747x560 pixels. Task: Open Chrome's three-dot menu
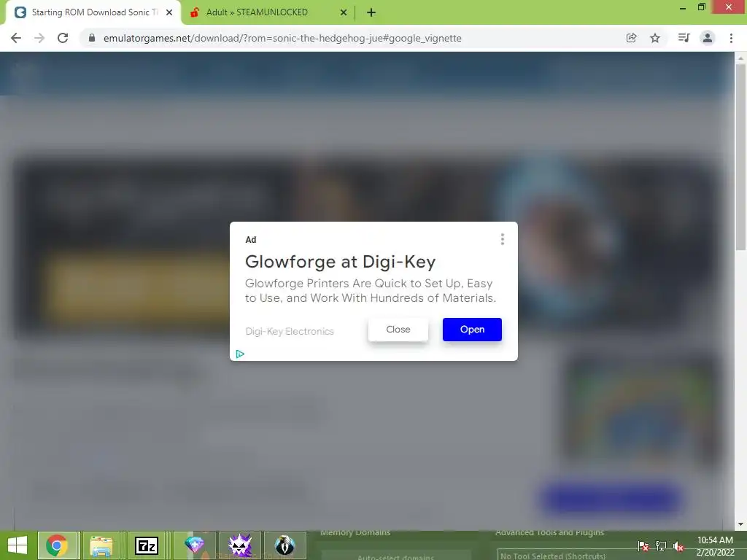[x=731, y=38]
